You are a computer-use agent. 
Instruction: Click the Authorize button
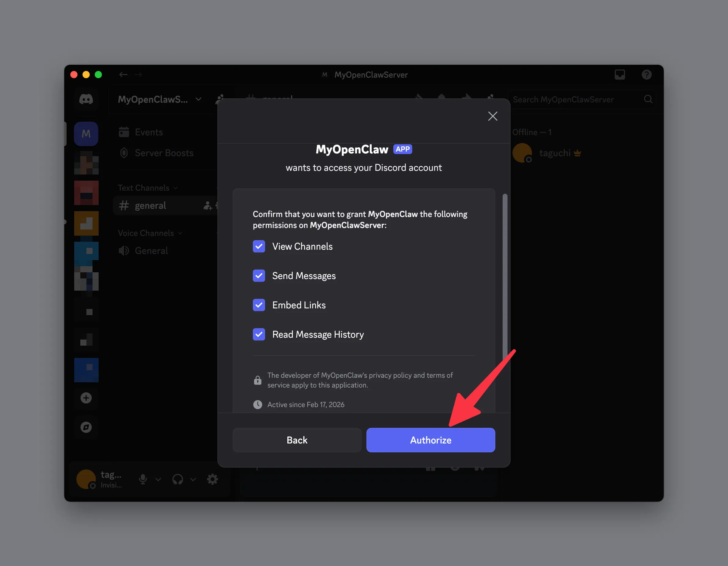[430, 440]
